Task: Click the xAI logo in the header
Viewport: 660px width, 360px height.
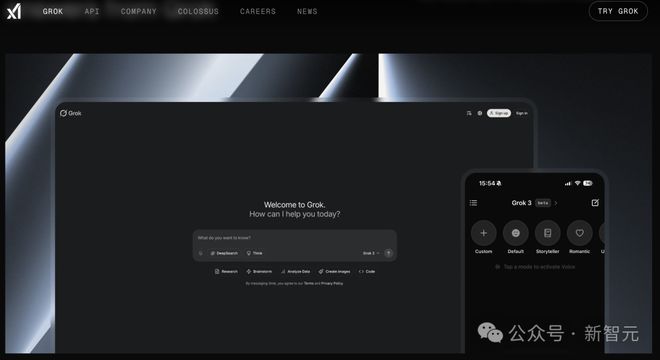Action: (14, 11)
